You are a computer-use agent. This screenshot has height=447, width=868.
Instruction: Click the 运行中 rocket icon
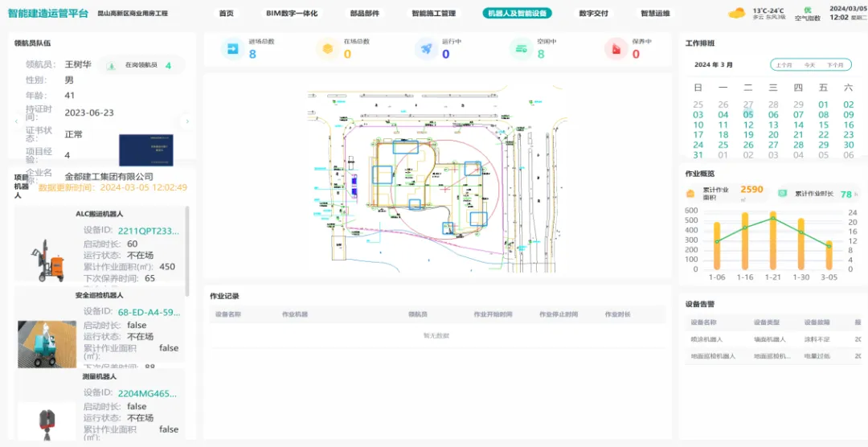point(426,49)
